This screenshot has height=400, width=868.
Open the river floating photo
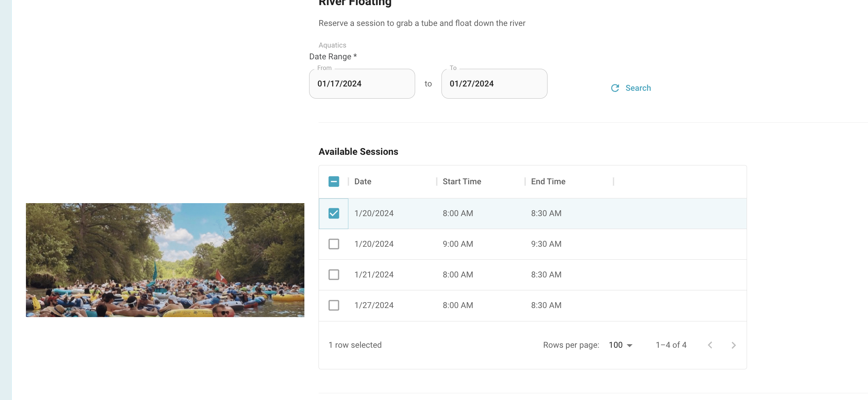coord(165,260)
